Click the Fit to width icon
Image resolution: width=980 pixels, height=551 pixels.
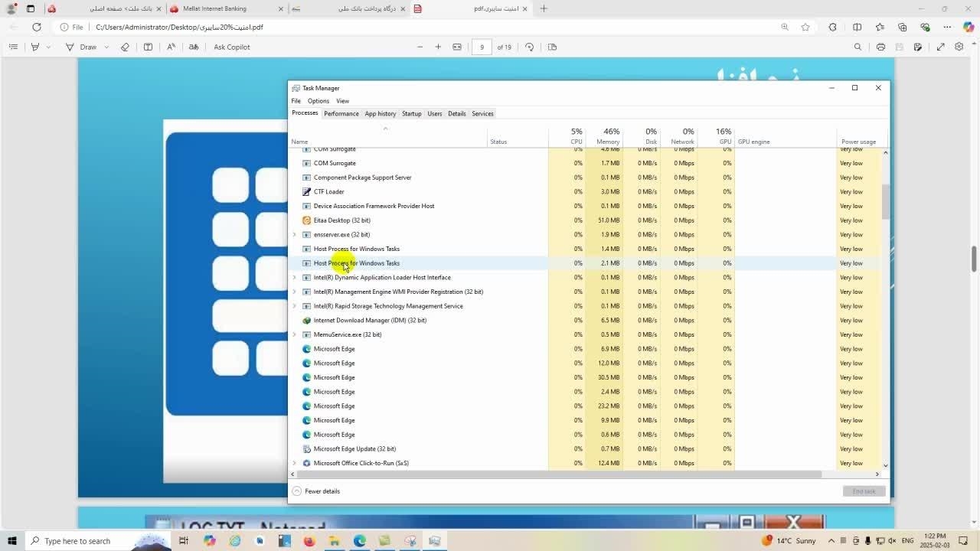(x=457, y=47)
